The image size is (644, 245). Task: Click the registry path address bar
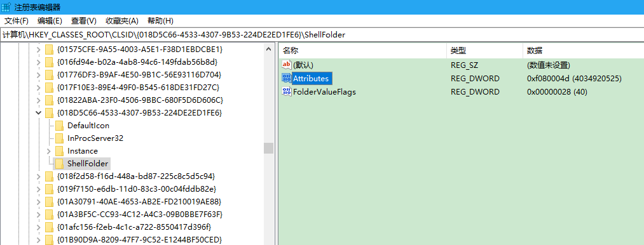click(x=322, y=35)
